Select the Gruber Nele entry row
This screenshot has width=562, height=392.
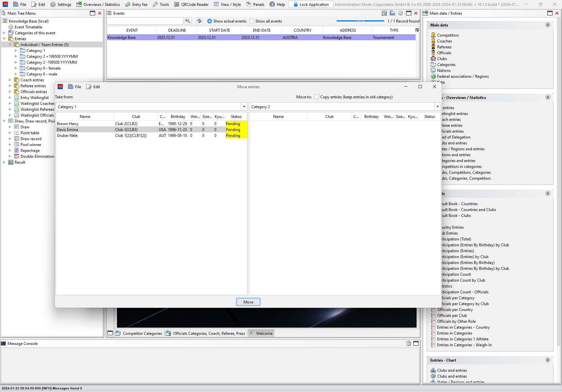(152, 136)
